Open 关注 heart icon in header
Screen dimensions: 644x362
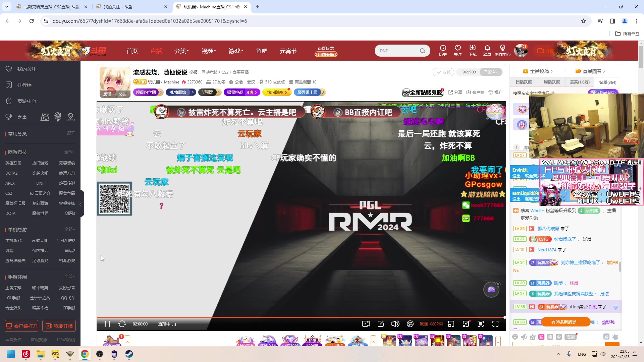pyautogui.click(x=458, y=51)
